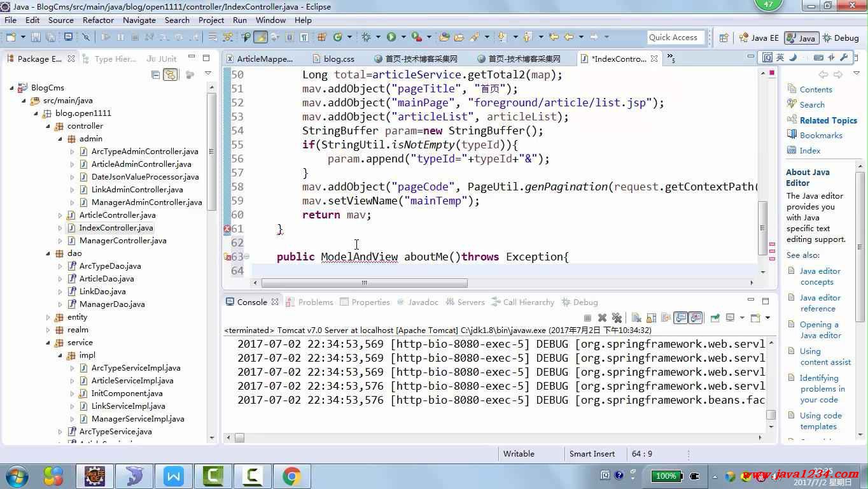Select InitComponent.java in impl package
The height and width of the screenshot is (489, 868).
pyautogui.click(x=127, y=393)
